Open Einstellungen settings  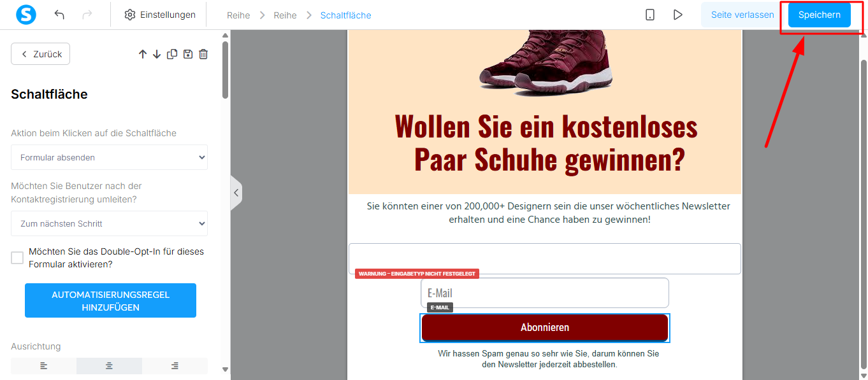(160, 15)
